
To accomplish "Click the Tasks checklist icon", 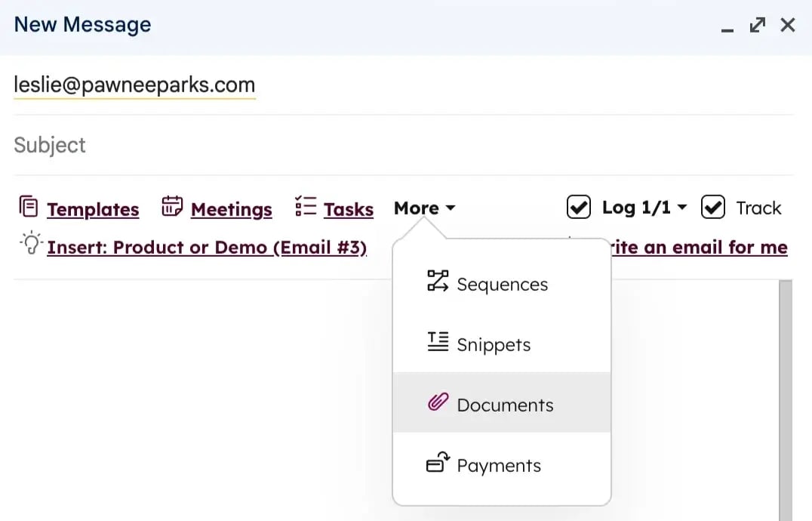I will click(x=305, y=206).
